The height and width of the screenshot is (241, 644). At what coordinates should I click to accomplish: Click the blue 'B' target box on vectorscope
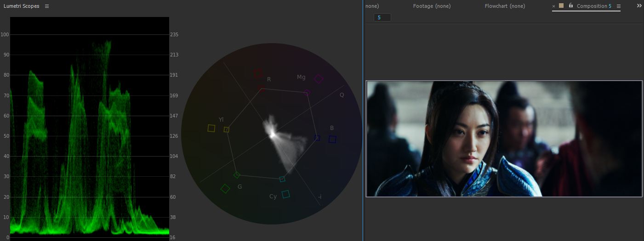[x=332, y=139]
